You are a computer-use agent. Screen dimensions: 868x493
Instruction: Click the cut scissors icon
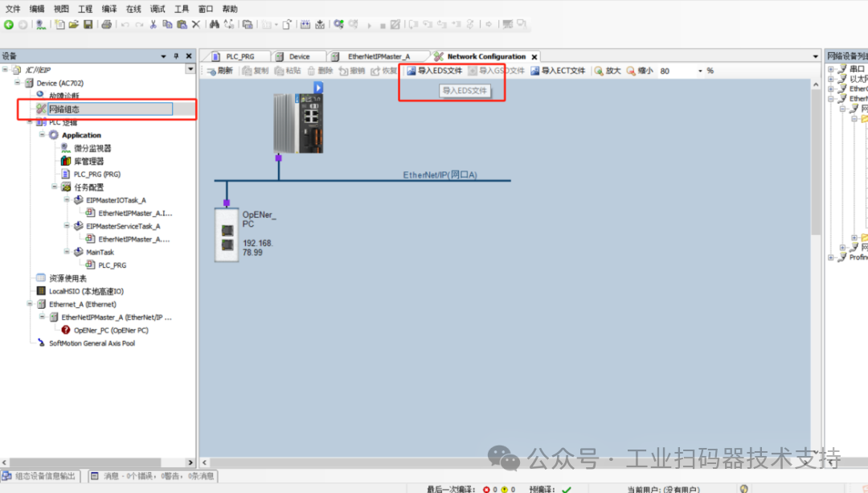click(154, 24)
